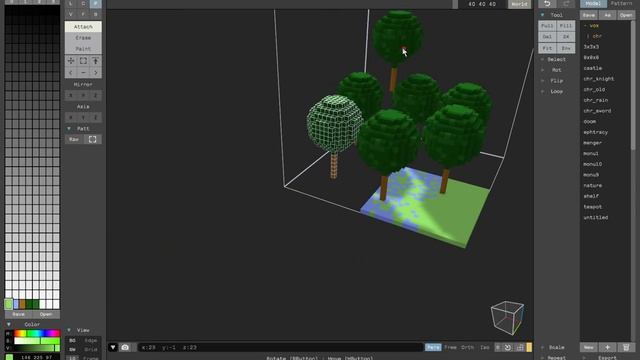Viewport: 640px width, 360px height.
Task: Click the Open model button
Action: pos(626,15)
